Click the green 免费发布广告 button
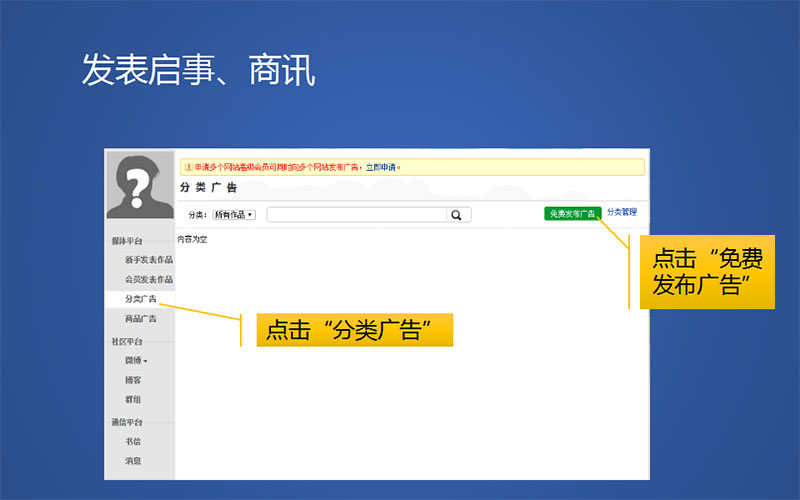Viewport: 800px width, 500px height. (572, 214)
